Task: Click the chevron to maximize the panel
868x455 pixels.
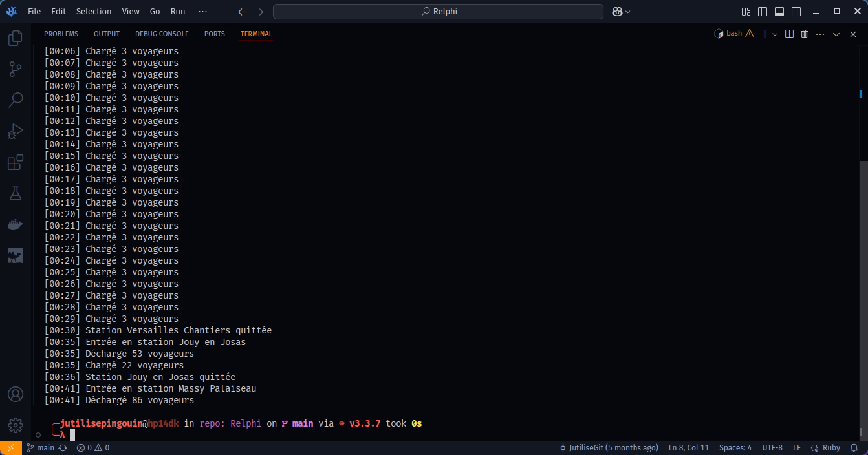Action: pyautogui.click(x=836, y=34)
